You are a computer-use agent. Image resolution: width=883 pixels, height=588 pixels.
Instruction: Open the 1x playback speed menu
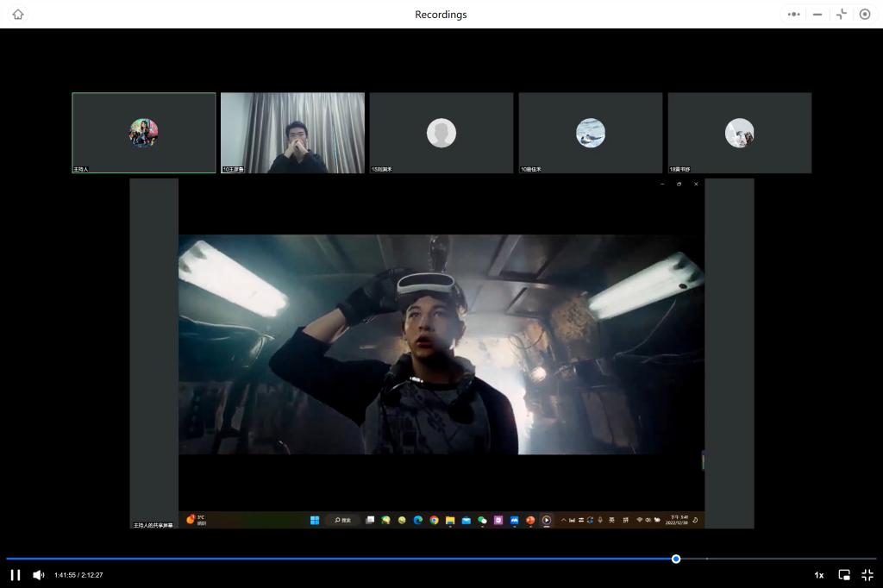click(818, 575)
